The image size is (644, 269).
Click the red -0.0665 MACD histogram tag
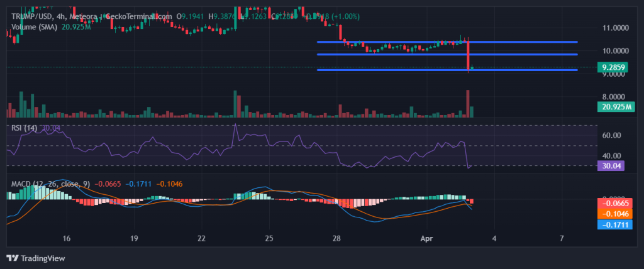pos(615,203)
